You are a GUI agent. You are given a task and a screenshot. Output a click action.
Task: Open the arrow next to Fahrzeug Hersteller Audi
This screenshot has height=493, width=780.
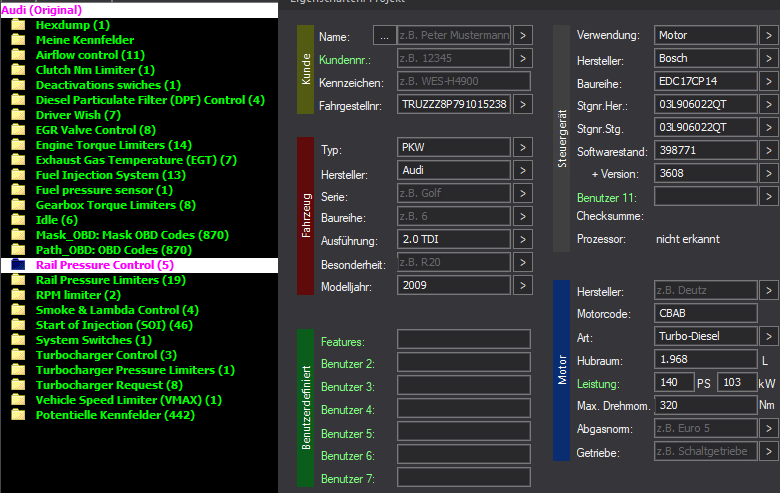(x=522, y=170)
